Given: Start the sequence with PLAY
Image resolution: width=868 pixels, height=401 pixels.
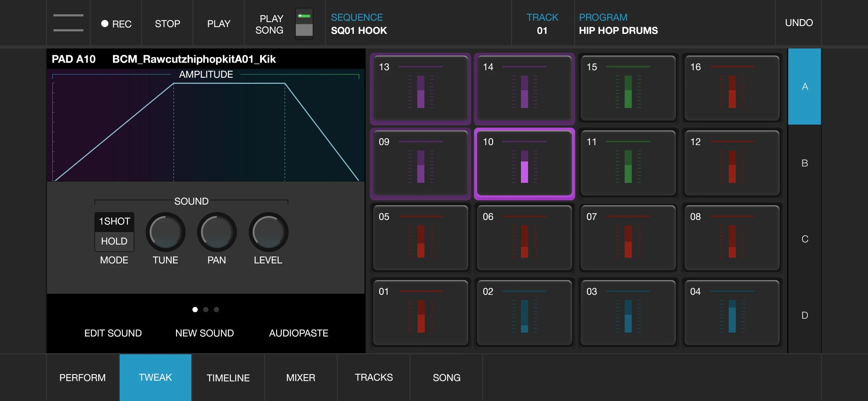Looking at the screenshot, I should point(219,24).
